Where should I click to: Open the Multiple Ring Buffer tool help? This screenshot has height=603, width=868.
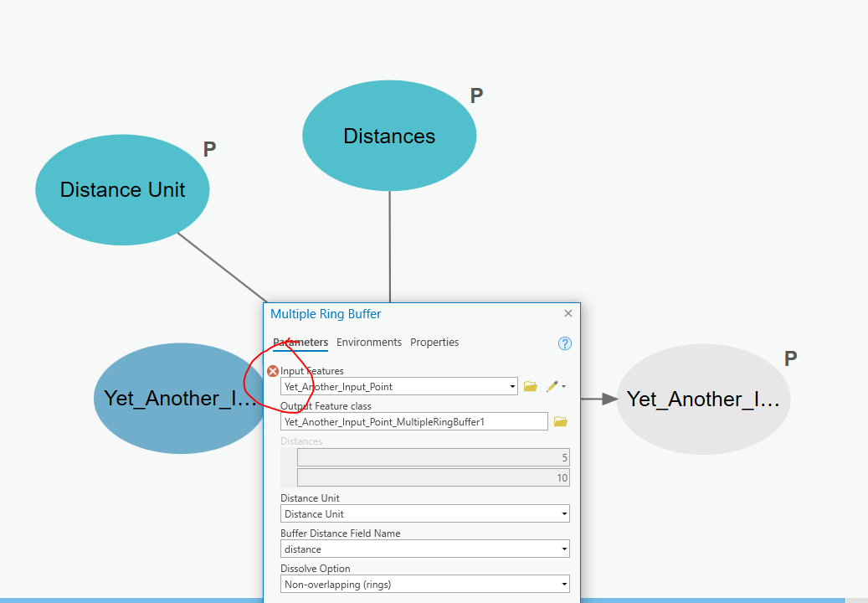point(564,343)
